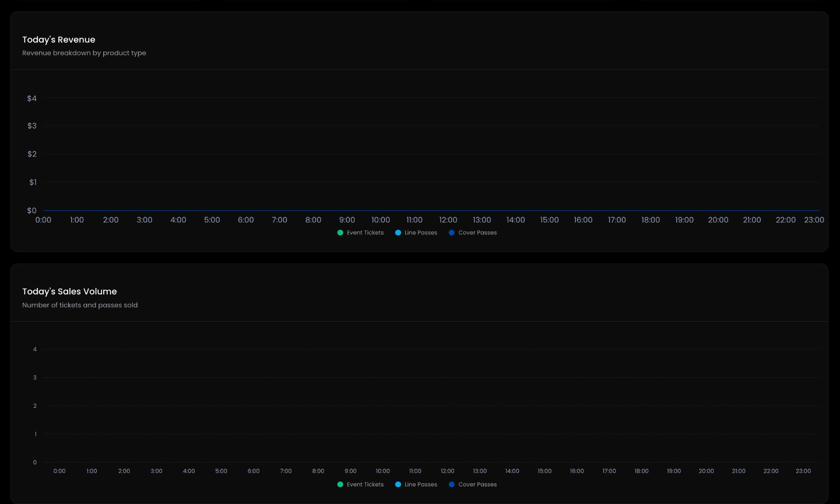Expand details by clicking Today's Revenue title
Screen dimensions: 840x504
(59, 39)
